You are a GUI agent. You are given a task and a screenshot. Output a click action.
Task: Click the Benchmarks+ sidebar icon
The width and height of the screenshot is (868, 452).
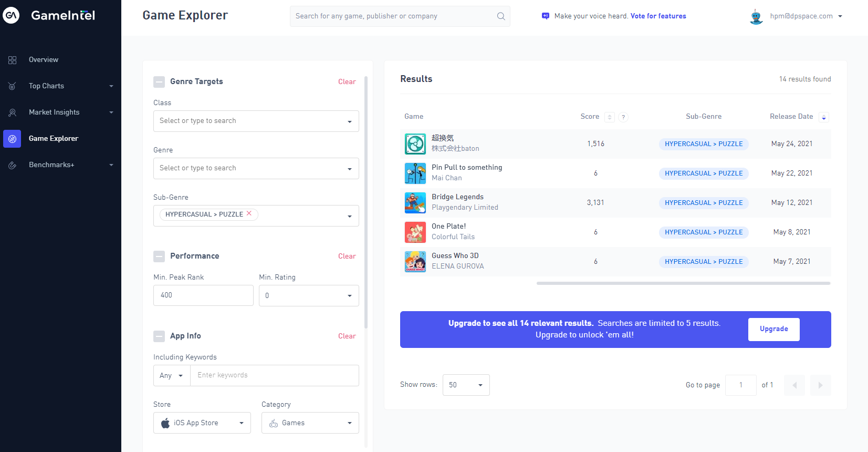coord(13,165)
